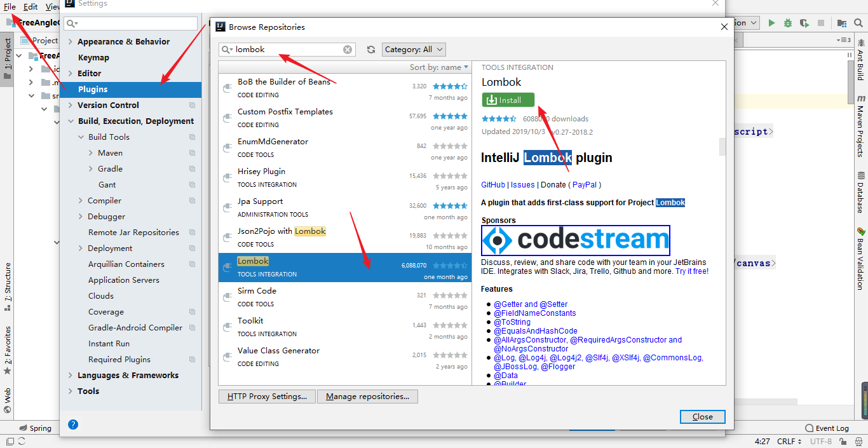Expand the Editor settings group

coord(71,74)
